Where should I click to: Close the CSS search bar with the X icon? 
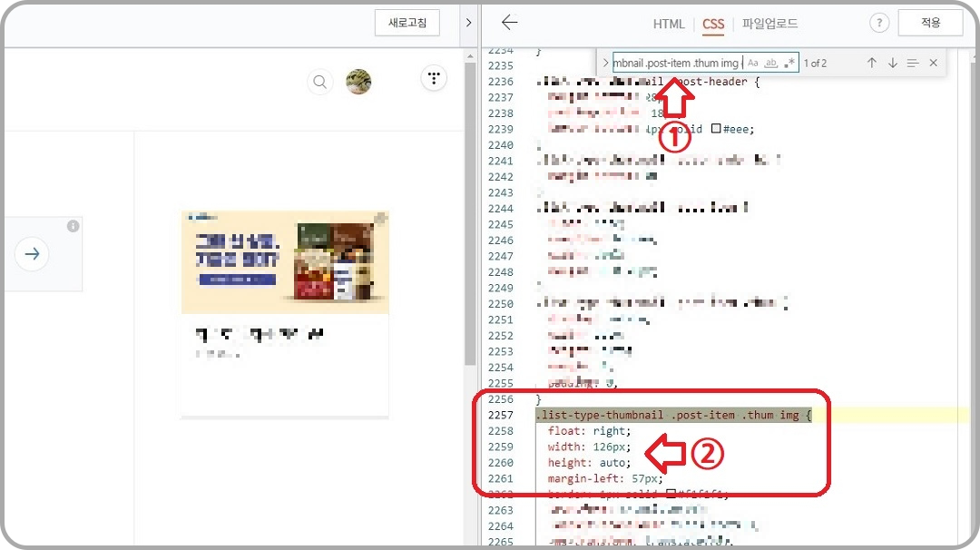coord(933,62)
